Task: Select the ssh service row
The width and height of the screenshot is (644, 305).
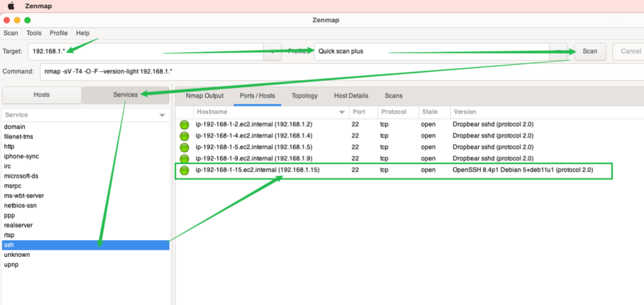Action: point(85,245)
